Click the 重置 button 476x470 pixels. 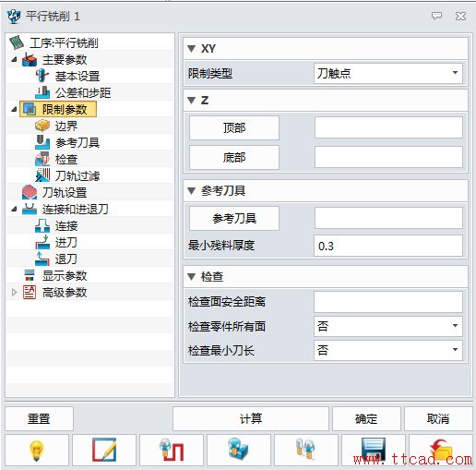tap(39, 418)
